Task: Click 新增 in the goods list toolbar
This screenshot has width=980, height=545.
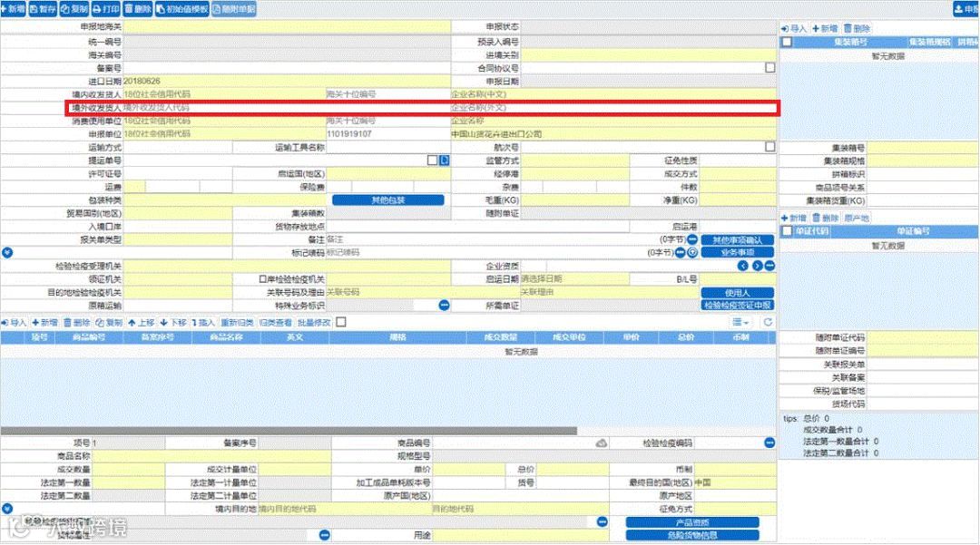Action: 45,323
